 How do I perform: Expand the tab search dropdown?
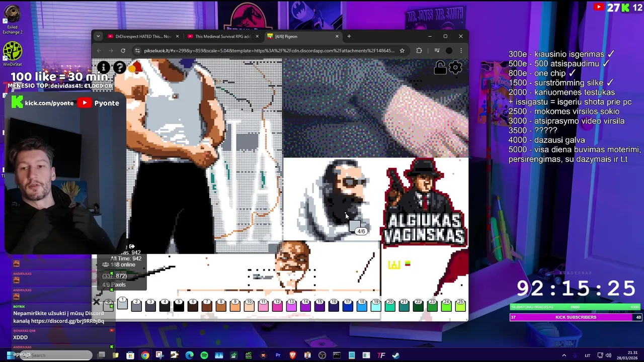(x=98, y=36)
